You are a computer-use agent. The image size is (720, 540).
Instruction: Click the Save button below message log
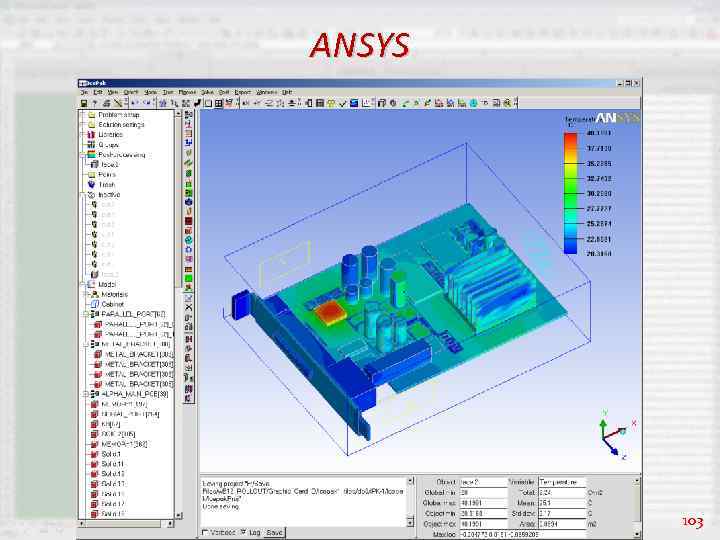[274, 533]
